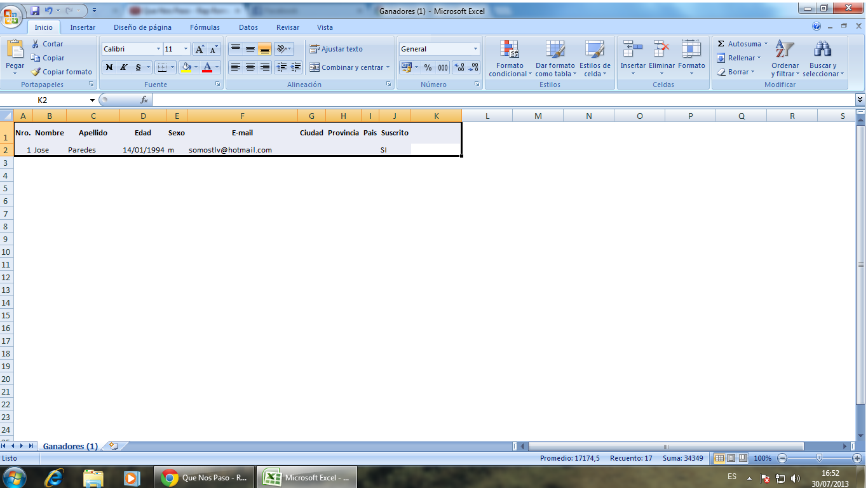Open Google Chrome taskbar item Que Nos Paso
868x488 pixels.
(x=205, y=477)
